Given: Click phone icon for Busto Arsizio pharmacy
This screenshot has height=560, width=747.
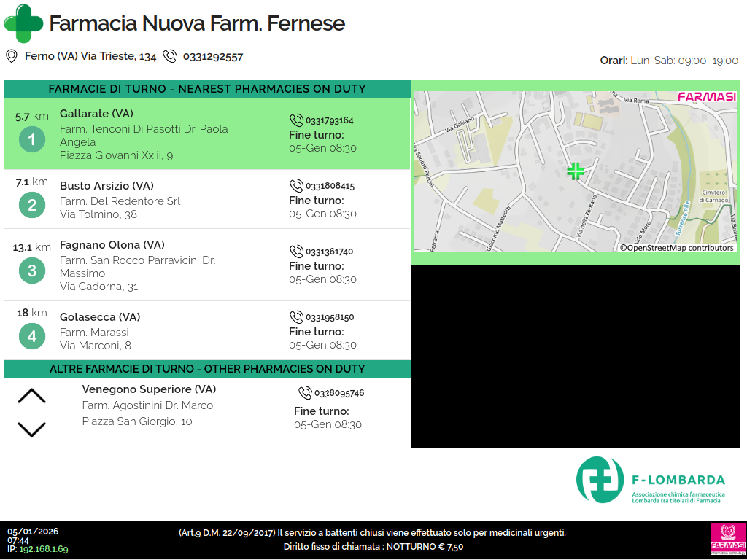Looking at the screenshot, I should click(296, 186).
